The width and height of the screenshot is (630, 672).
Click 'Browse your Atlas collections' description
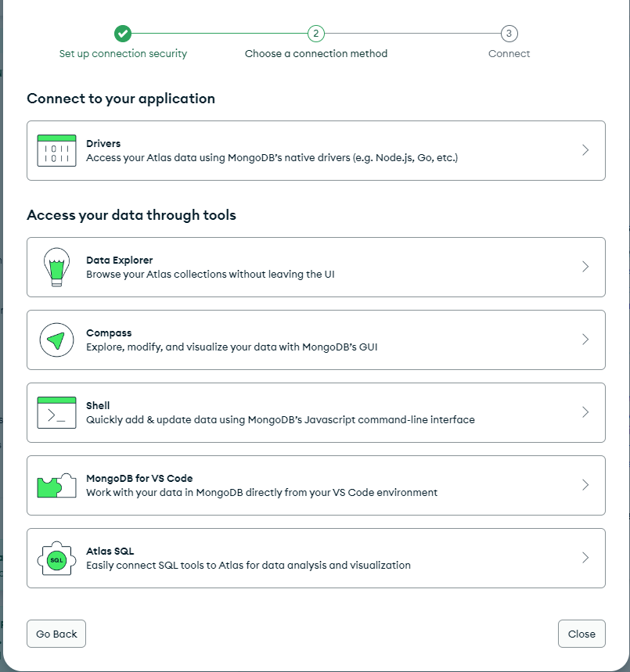211,275
